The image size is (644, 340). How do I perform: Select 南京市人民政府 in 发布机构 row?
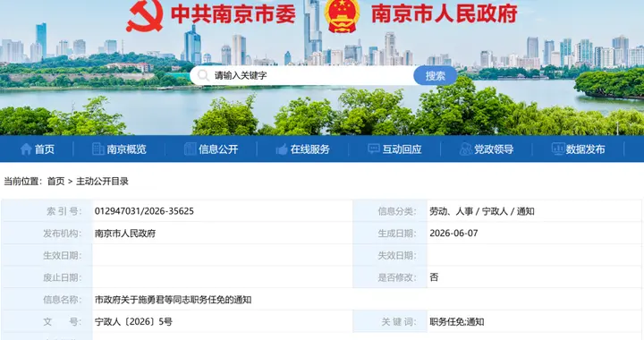(x=125, y=234)
